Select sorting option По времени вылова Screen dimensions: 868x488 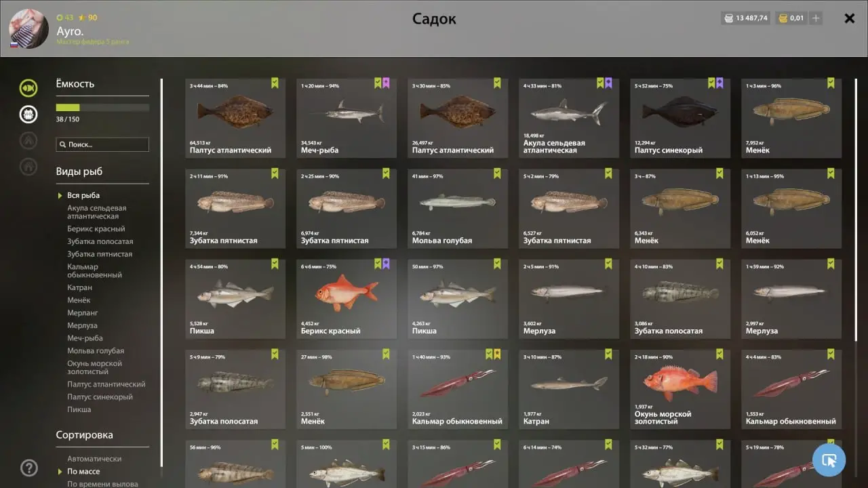102,484
